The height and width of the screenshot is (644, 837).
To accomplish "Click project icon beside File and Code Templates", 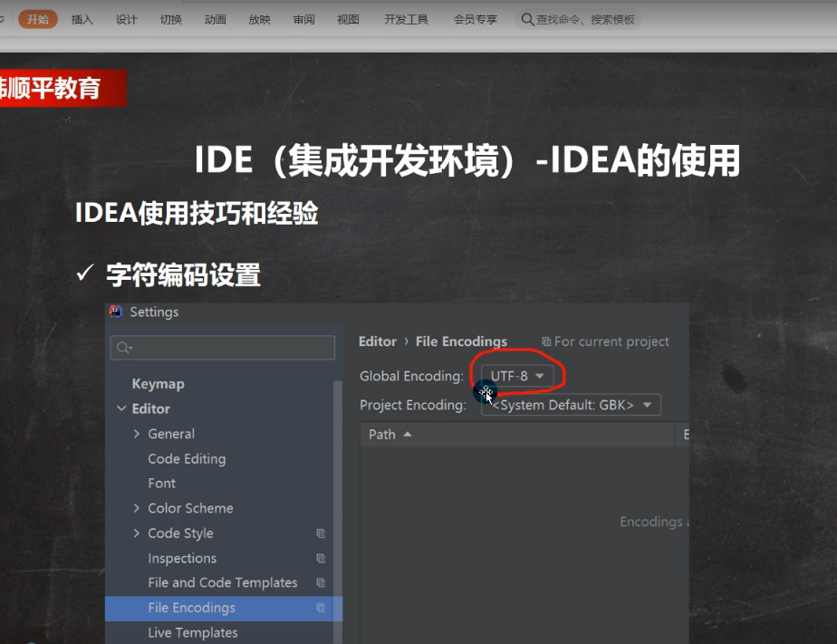I will (321, 582).
